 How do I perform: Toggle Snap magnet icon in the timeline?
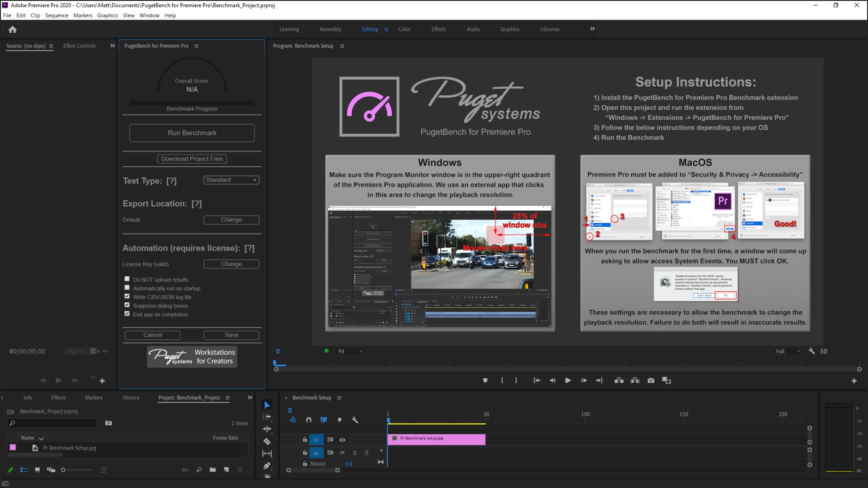coord(308,420)
